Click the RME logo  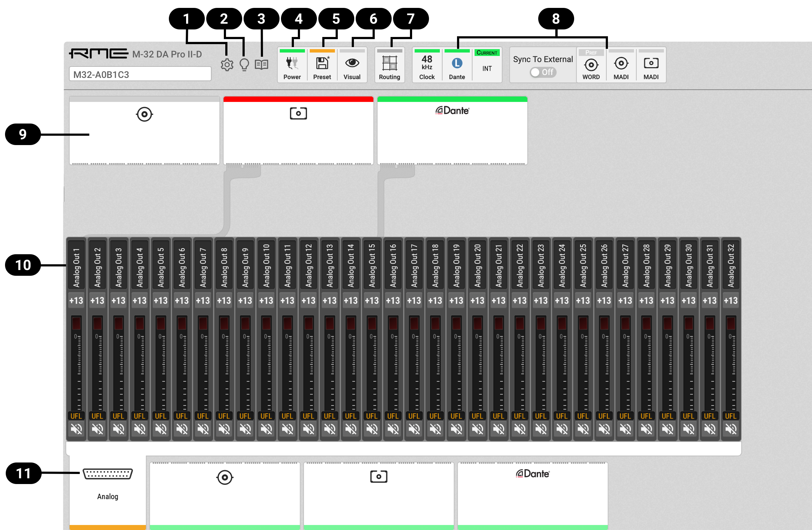98,54
